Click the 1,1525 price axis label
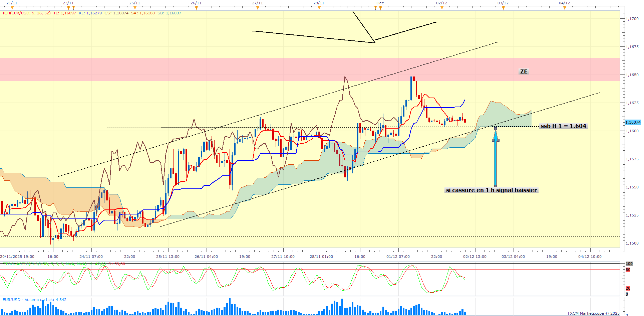 [632, 215]
